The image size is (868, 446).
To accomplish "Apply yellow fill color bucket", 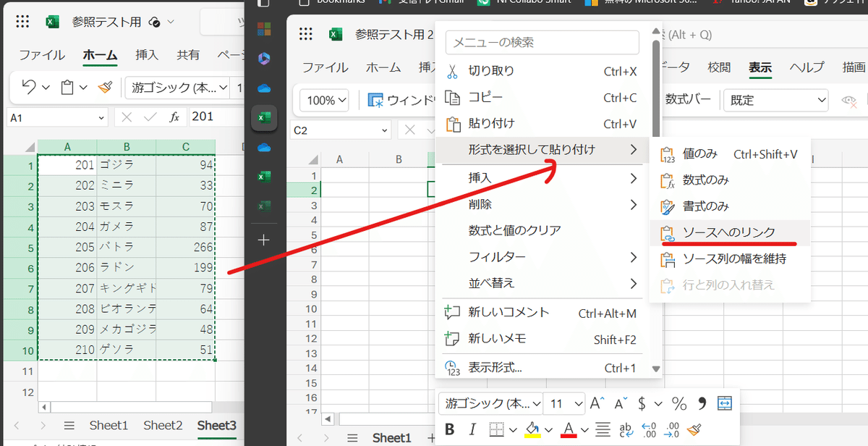I will [x=532, y=429].
